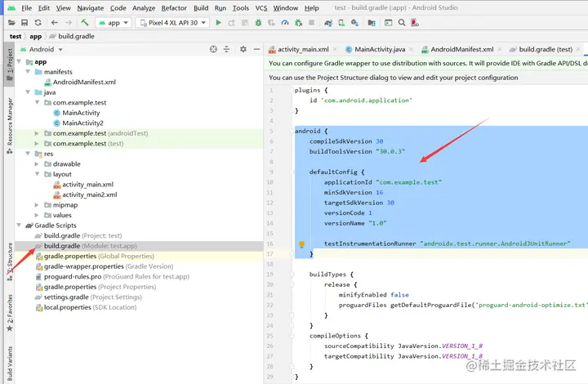The width and height of the screenshot is (588, 384).
Task: Open the Resource Manager side panel
Action: (10, 126)
